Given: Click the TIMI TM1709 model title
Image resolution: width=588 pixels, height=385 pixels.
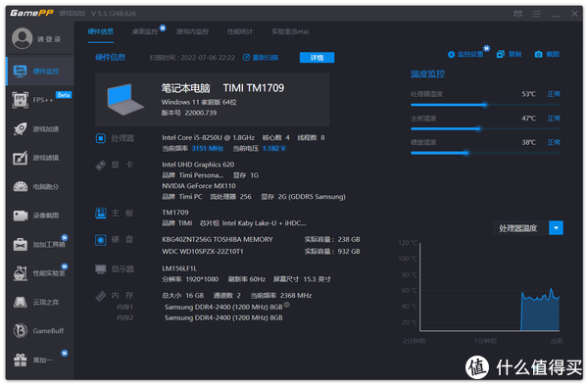Looking at the screenshot, I should 254,88.
